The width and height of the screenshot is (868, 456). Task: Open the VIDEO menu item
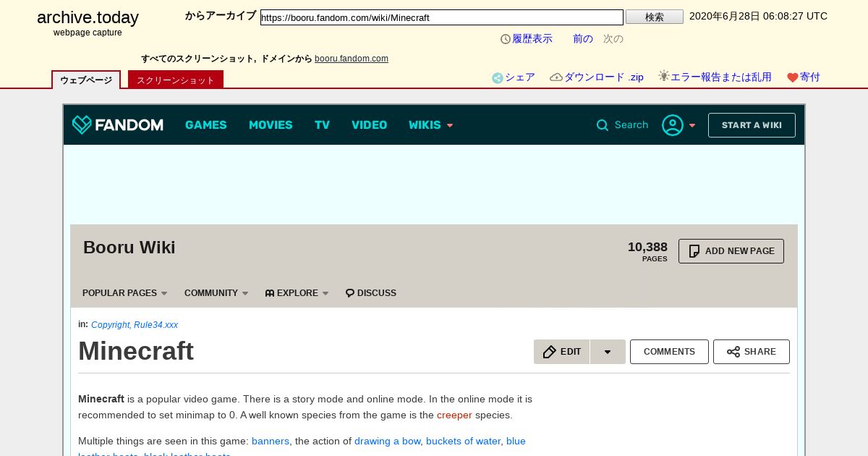click(370, 125)
